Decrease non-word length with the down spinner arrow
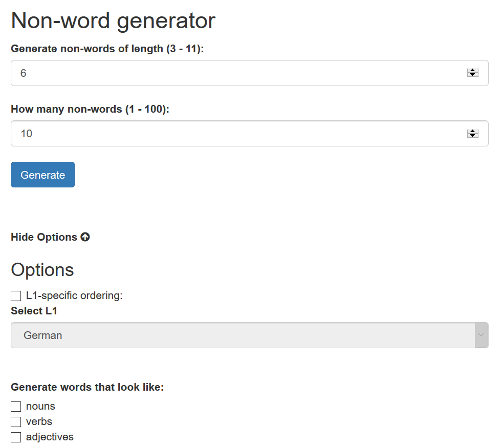This screenshot has width=504, height=446. coord(472,75)
